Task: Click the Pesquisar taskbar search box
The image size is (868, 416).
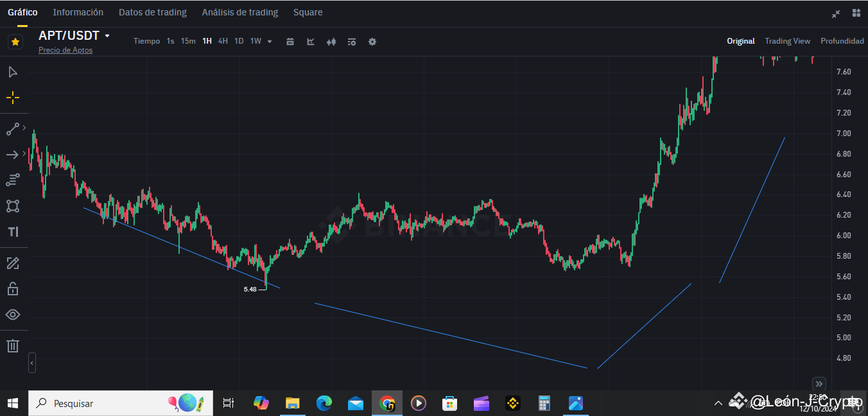Action: tap(121, 403)
